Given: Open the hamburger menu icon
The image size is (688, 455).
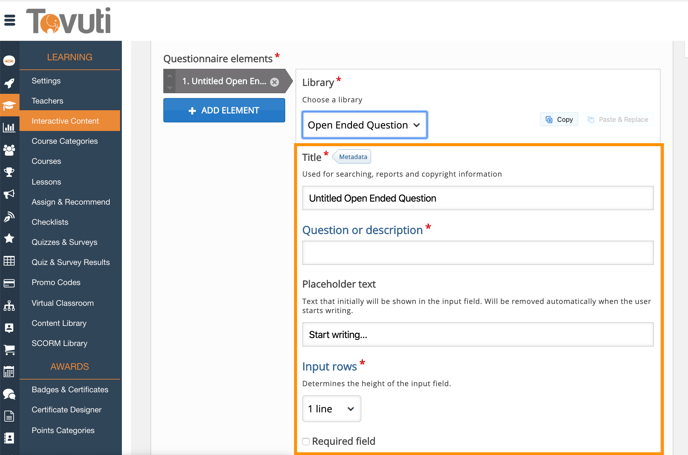Looking at the screenshot, I should coord(10,20).
